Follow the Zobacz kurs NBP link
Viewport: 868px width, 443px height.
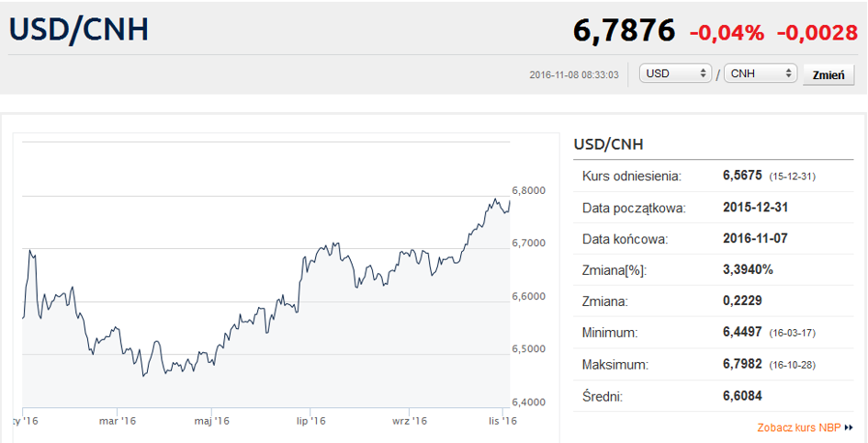[x=798, y=427]
